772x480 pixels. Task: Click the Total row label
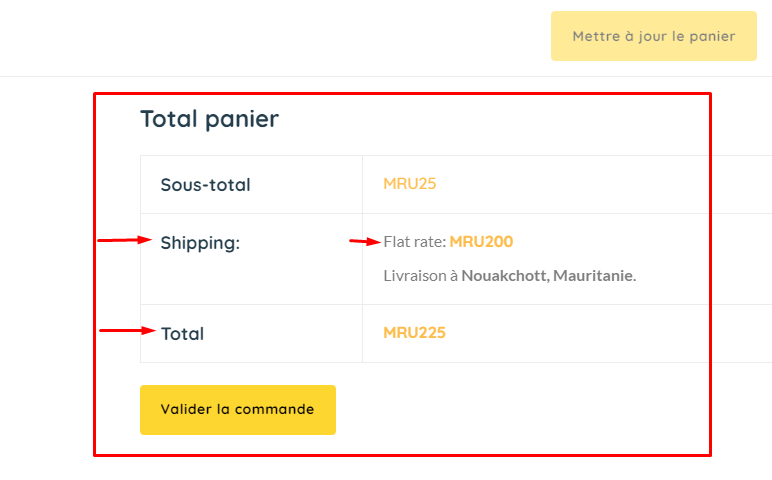(x=182, y=334)
